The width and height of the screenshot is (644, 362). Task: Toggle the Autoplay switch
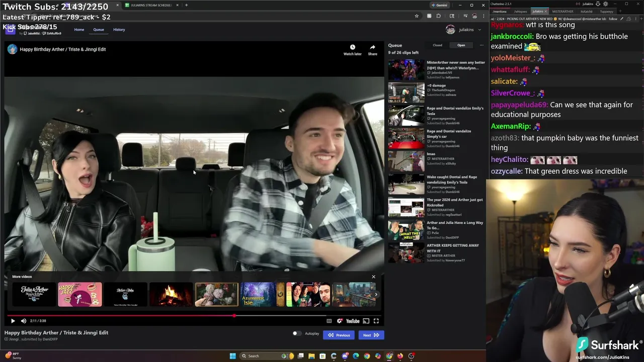(296, 333)
